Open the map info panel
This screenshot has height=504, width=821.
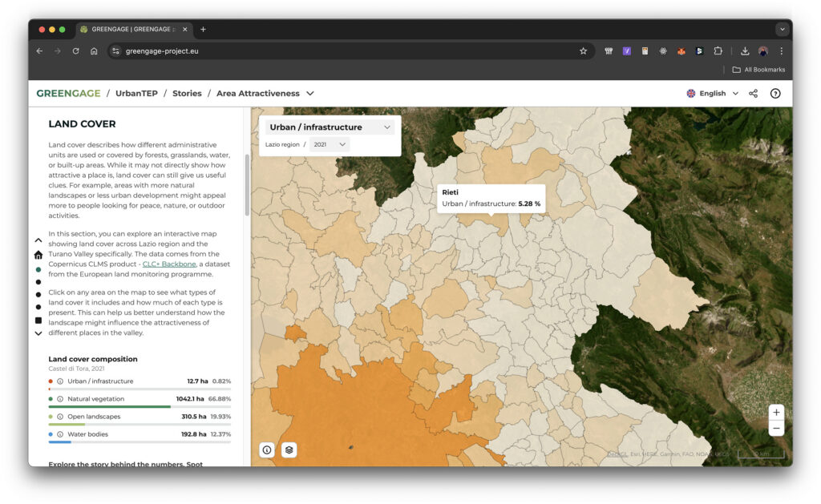click(267, 450)
